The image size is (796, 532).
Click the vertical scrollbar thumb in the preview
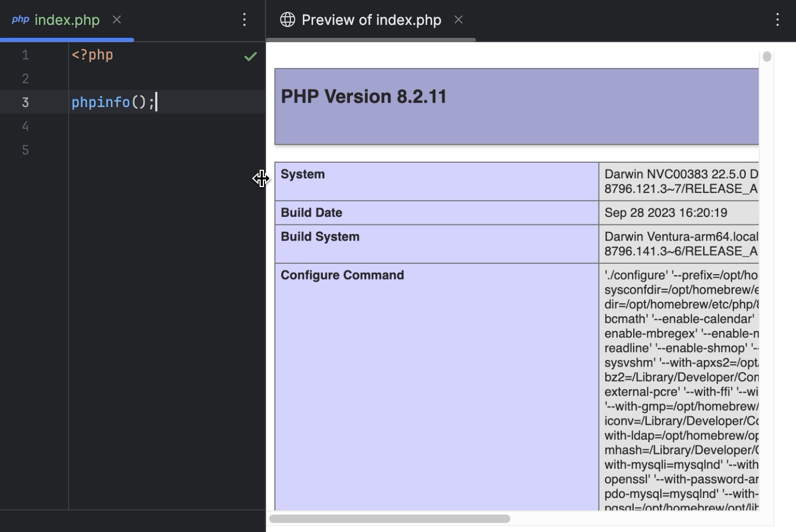pyautogui.click(x=766, y=56)
